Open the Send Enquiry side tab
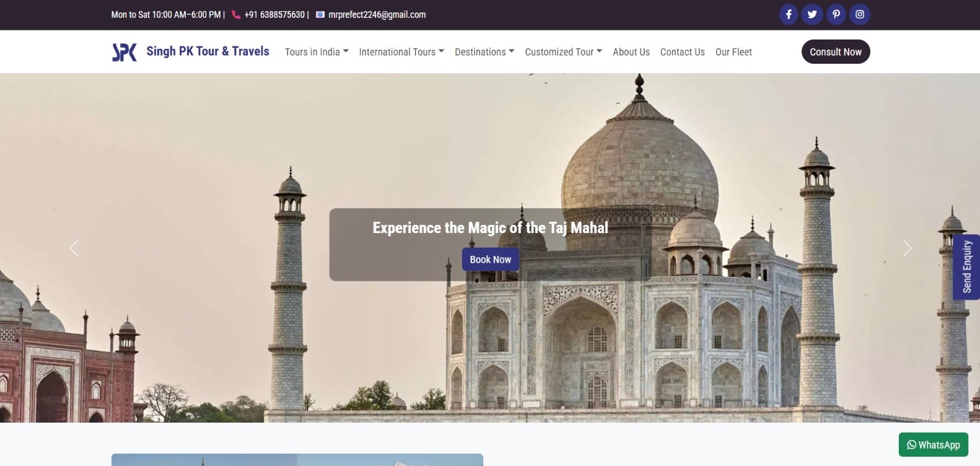 pos(966,267)
